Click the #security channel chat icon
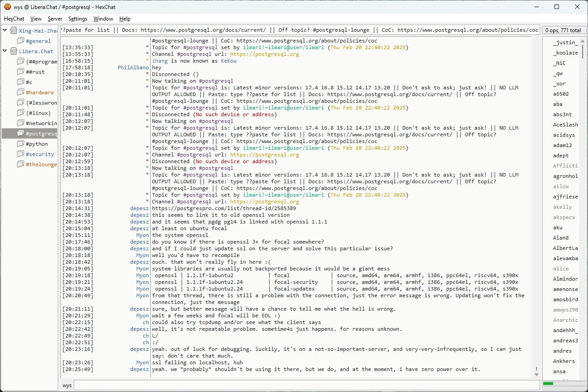 [21, 154]
